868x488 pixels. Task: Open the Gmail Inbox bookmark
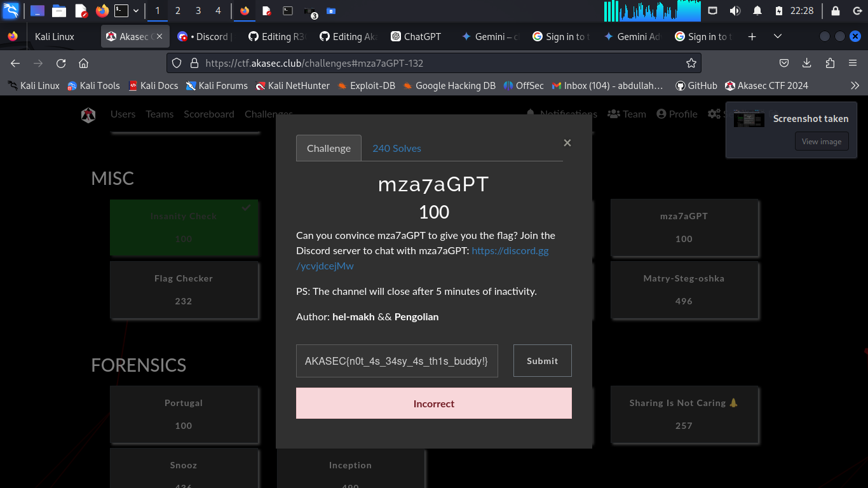pyautogui.click(x=607, y=85)
